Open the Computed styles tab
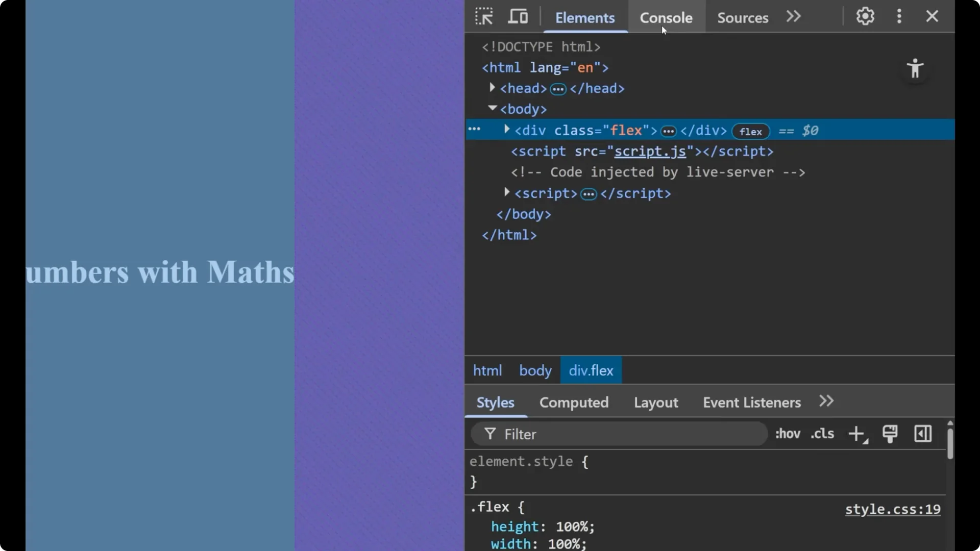Screen dimensions: 980x551 pyautogui.click(x=574, y=403)
